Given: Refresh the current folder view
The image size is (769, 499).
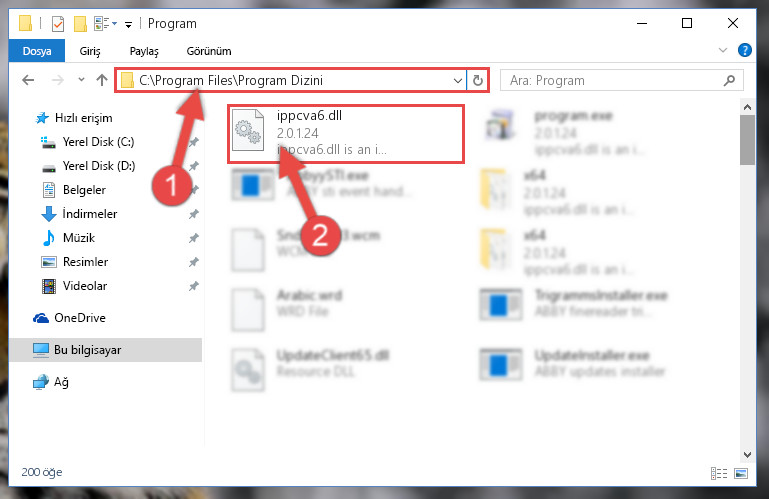Looking at the screenshot, I should (x=478, y=80).
